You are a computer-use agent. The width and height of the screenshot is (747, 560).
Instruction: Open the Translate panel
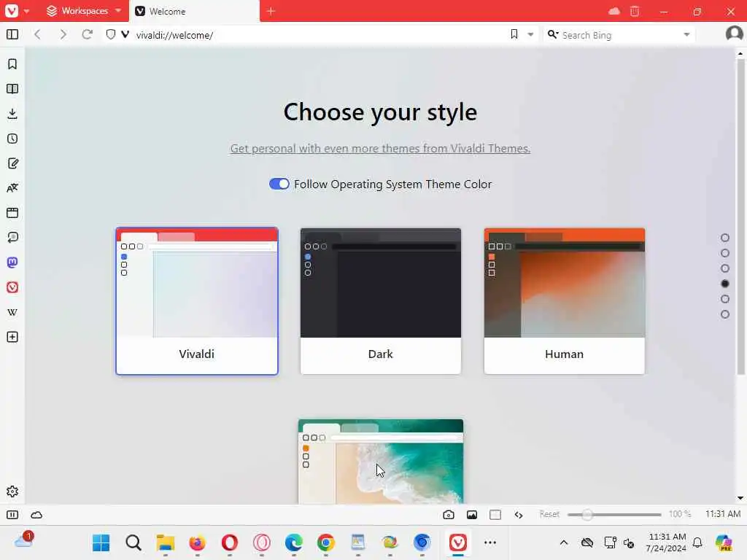pos(12,188)
